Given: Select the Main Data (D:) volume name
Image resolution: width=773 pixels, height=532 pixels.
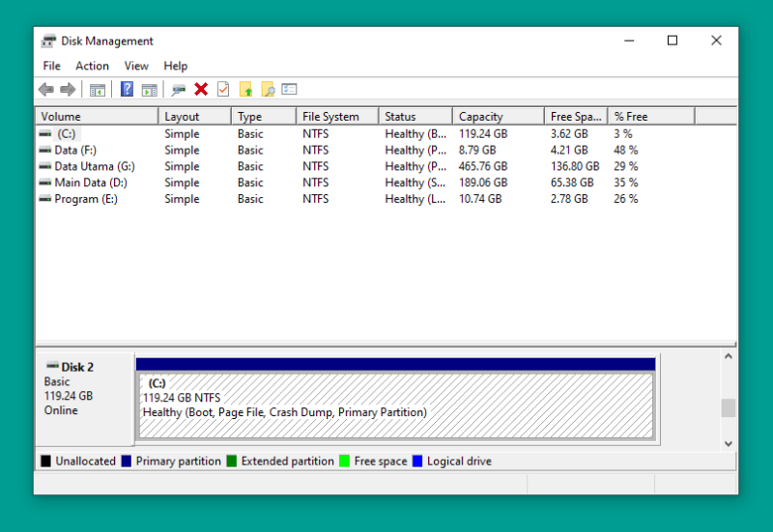Looking at the screenshot, I should point(91,182).
